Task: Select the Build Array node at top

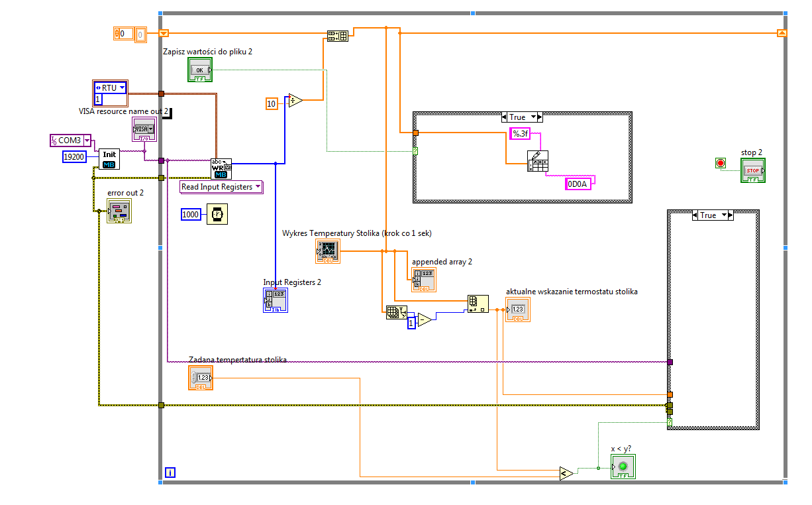Action: 337,36
